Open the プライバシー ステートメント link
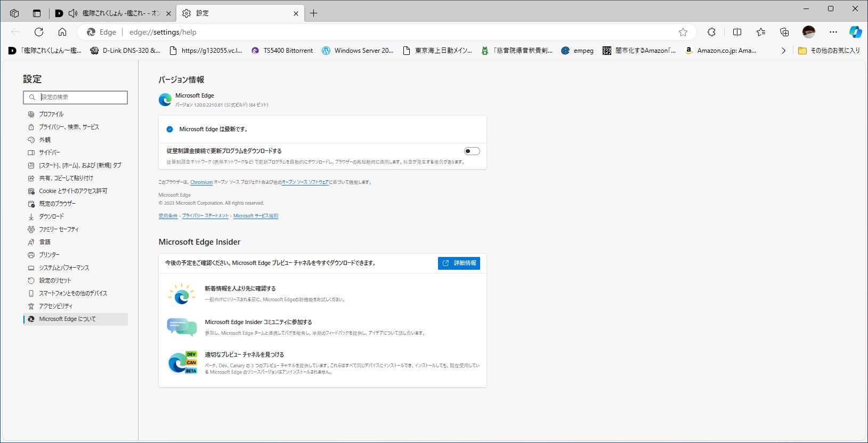Image resolution: width=868 pixels, height=443 pixels. (x=205, y=216)
